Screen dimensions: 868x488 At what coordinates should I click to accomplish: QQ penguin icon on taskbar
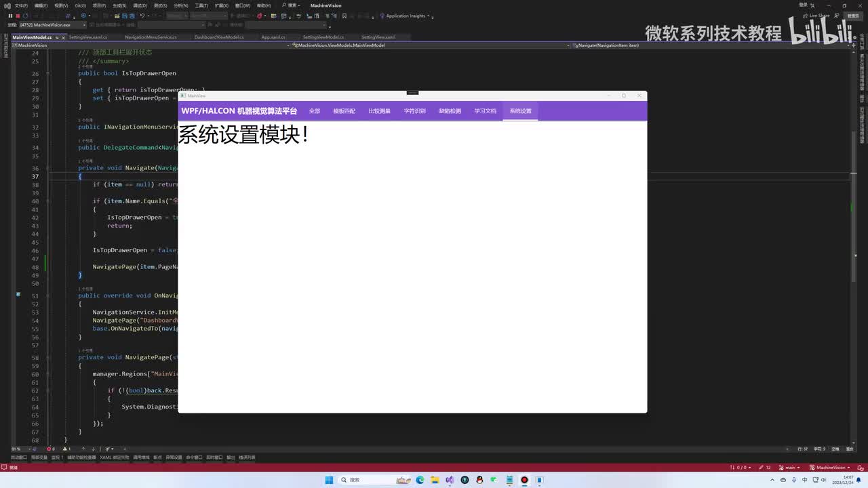(479, 480)
